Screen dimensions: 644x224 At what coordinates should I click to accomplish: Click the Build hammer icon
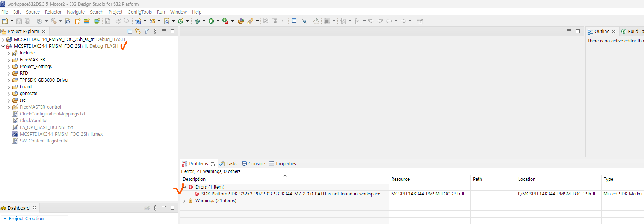(54, 21)
